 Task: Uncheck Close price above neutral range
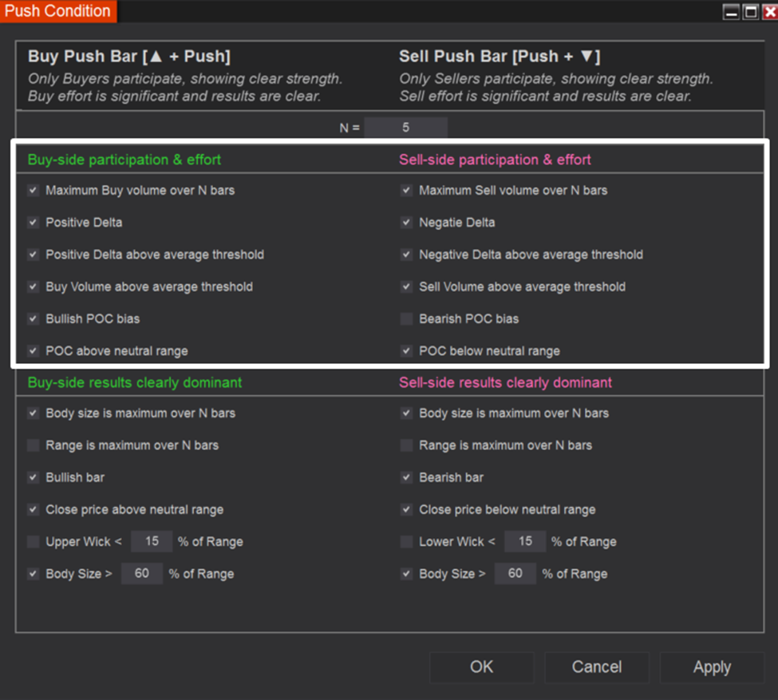point(34,509)
